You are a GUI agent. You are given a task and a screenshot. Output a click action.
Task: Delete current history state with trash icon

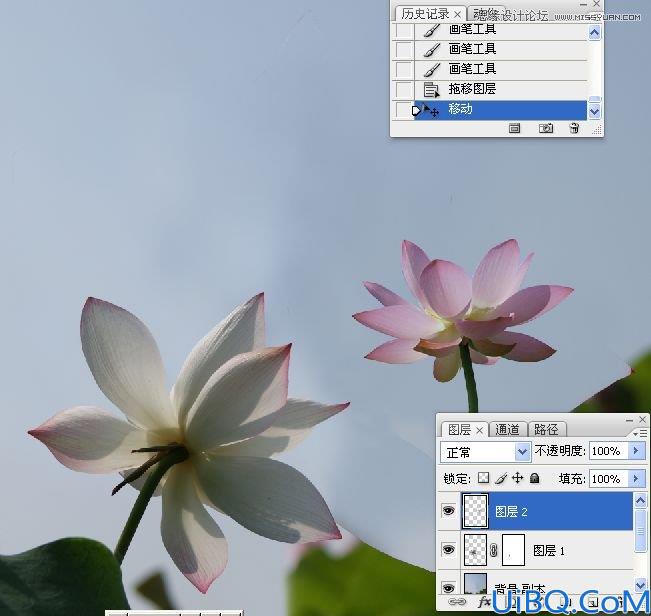tap(574, 128)
